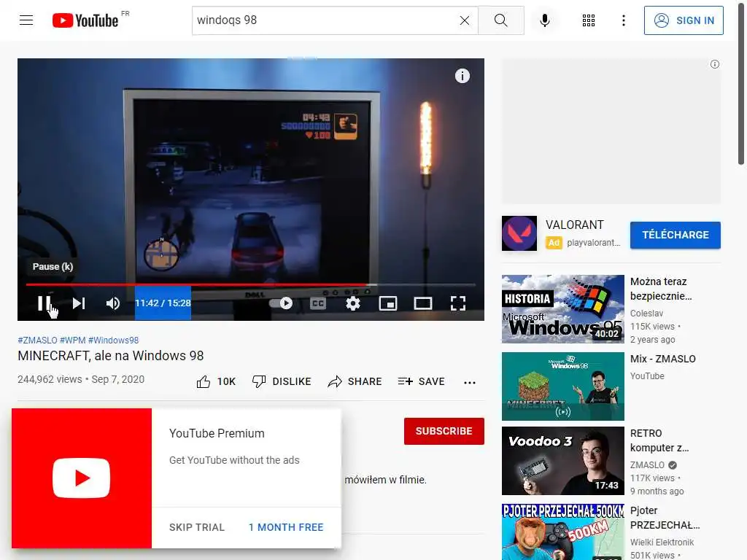
Task: Open the hamburger guide menu
Action: [26, 20]
